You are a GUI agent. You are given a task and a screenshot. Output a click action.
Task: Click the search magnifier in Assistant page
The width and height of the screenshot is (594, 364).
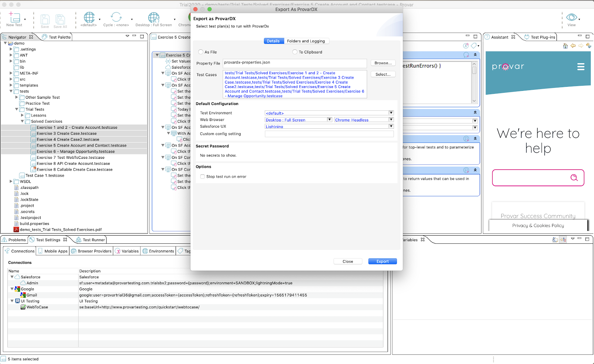(x=574, y=178)
